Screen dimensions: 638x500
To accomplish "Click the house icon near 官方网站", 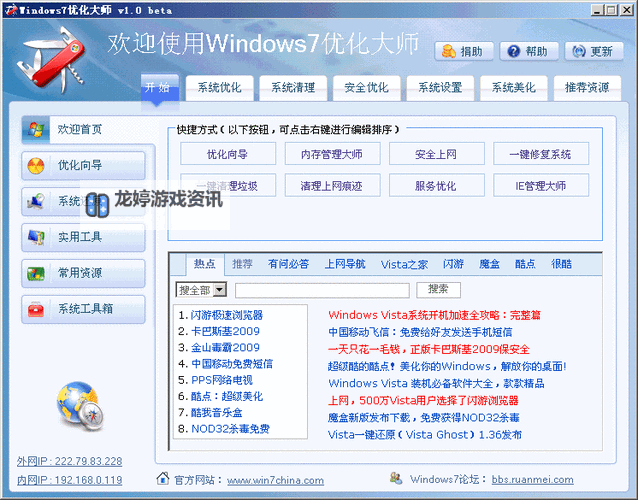I will pyautogui.click(x=163, y=478).
